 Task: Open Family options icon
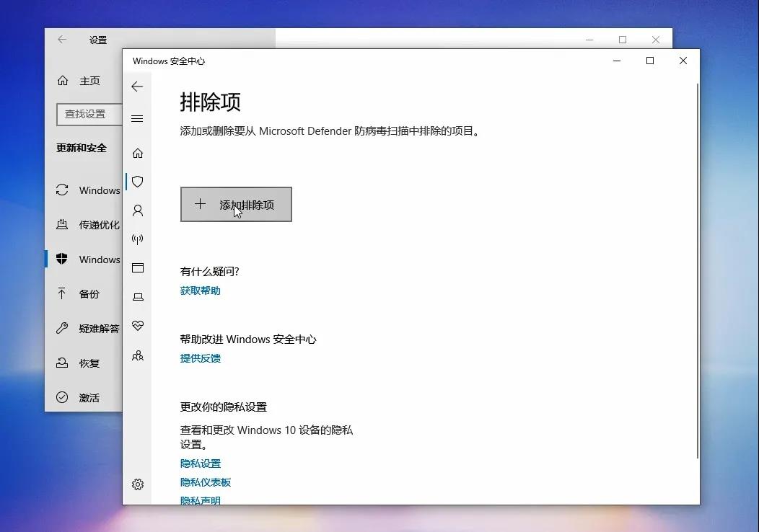138,356
